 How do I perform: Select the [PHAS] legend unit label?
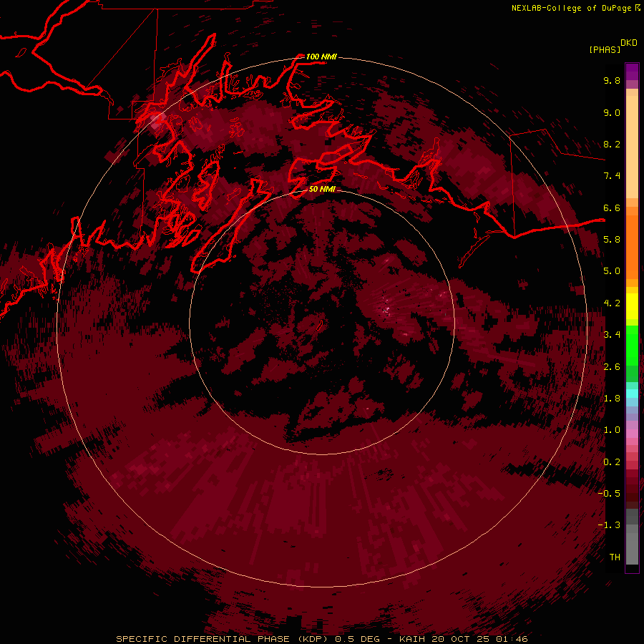(x=605, y=50)
